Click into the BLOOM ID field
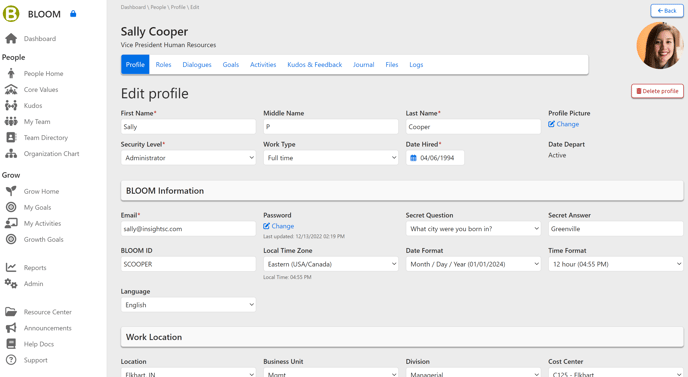The height and width of the screenshot is (377, 688). coord(188,264)
